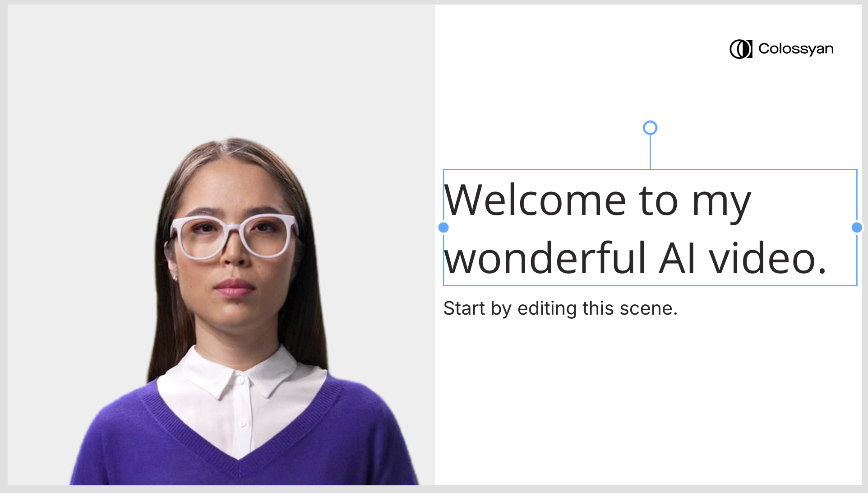Click the word "scene." in the subtitle

coord(648,309)
